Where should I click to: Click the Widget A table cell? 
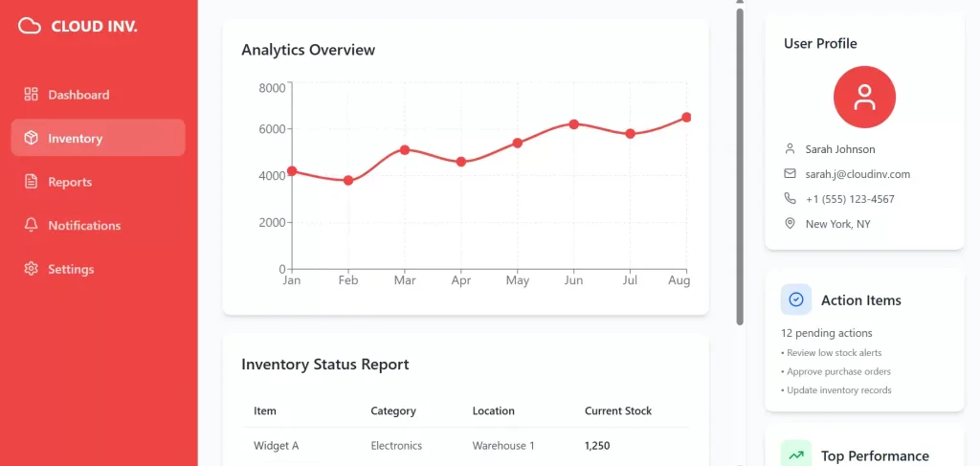[277, 446]
